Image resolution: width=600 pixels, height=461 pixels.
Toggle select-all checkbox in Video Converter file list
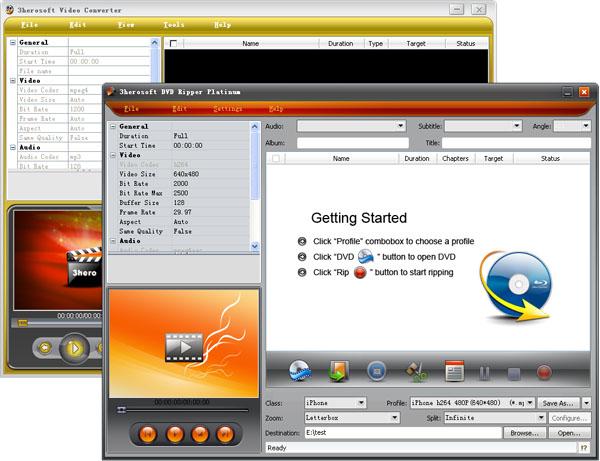pos(173,43)
